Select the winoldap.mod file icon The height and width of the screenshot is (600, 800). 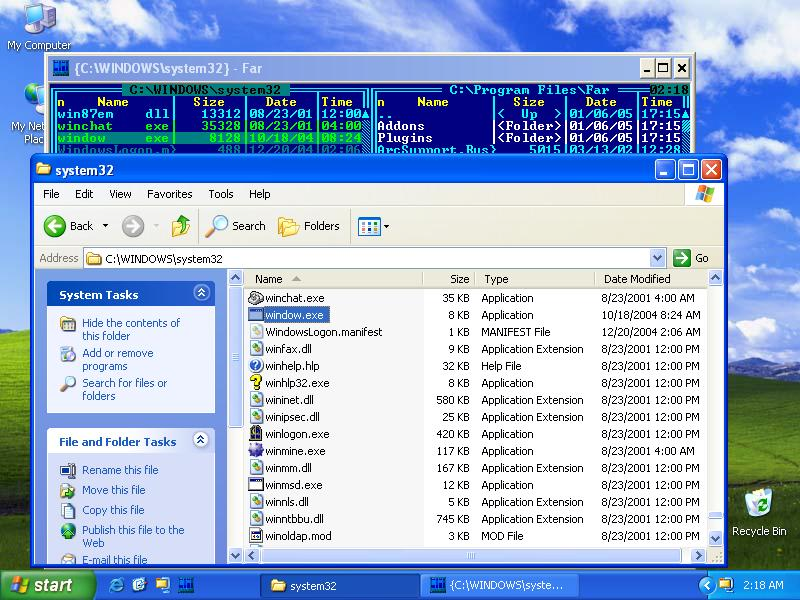[x=256, y=536]
